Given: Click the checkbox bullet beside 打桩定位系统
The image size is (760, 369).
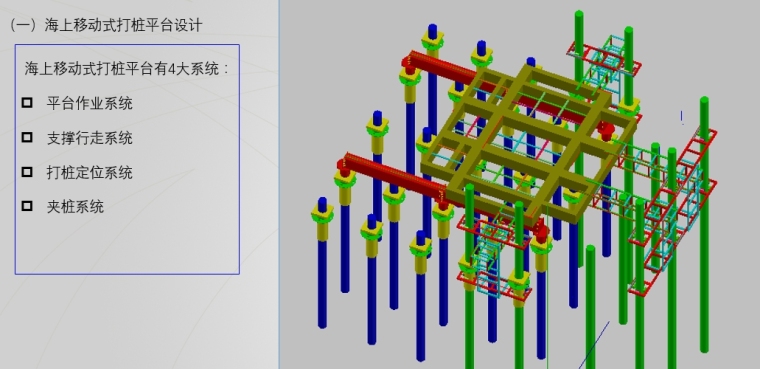Looking at the screenshot, I should 27,172.
